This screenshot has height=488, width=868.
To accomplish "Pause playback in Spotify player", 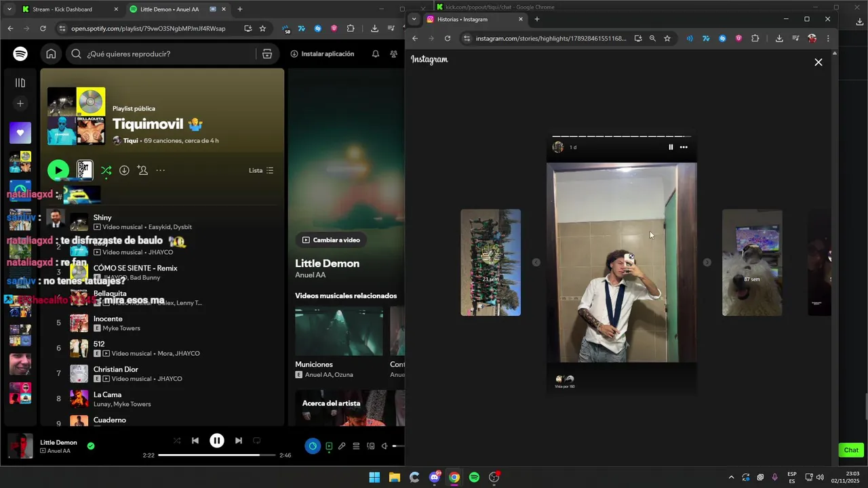I will pos(217,441).
